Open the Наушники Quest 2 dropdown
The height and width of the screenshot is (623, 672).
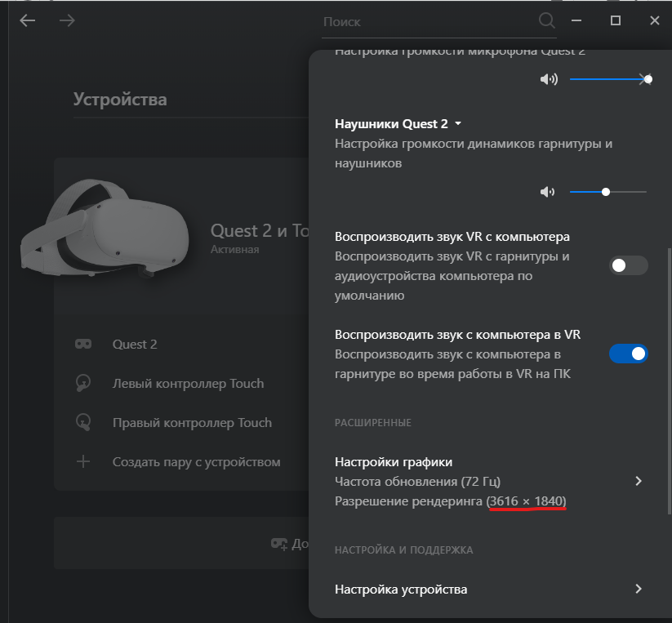(x=457, y=124)
